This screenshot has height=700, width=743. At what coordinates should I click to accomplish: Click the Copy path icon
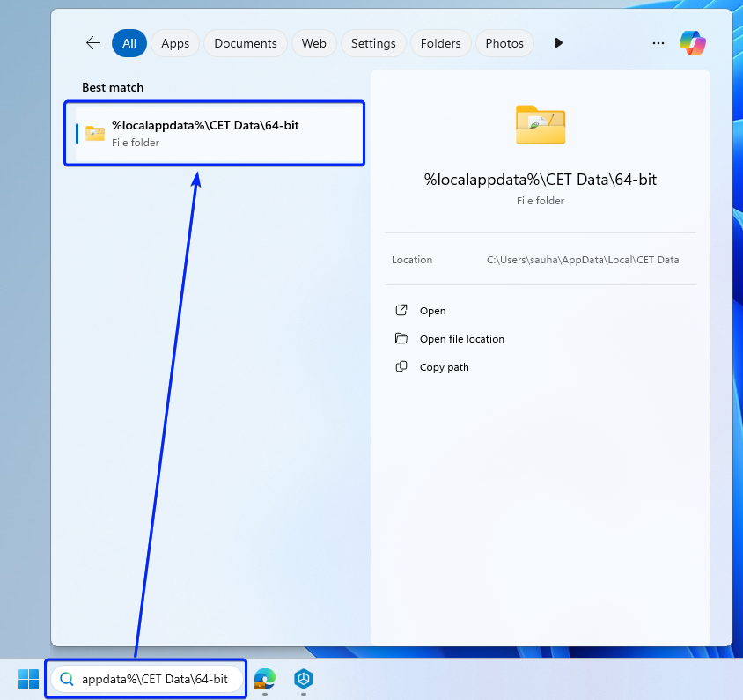[x=401, y=367]
